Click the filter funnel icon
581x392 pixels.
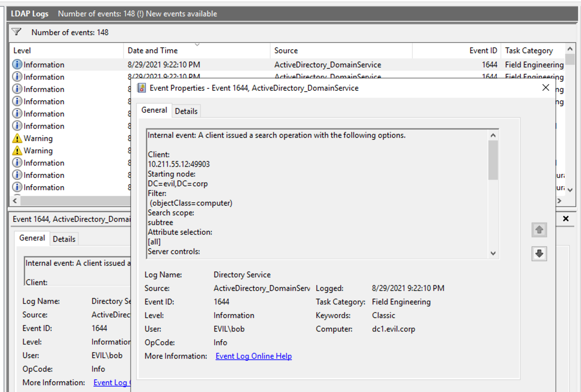tap(17, 32)
